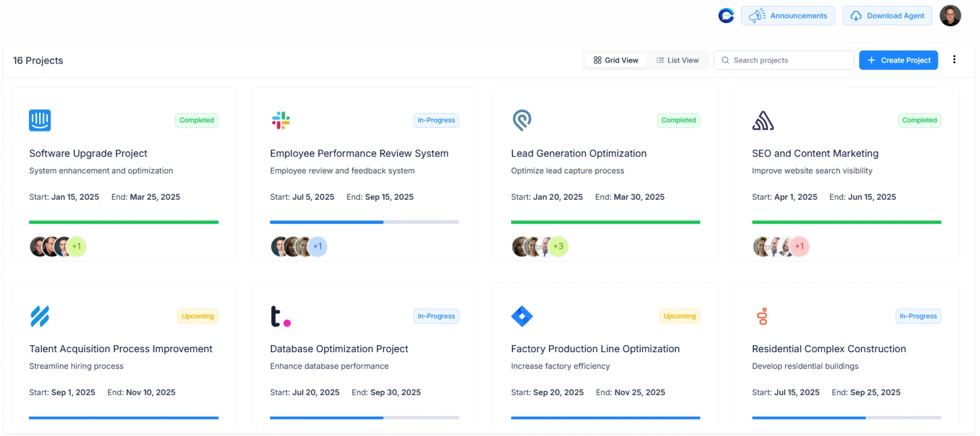Viewport: 980px width, 436px height.
Task: Click Completed badge on Lead Generation Optimization
Action: [678, 120]
